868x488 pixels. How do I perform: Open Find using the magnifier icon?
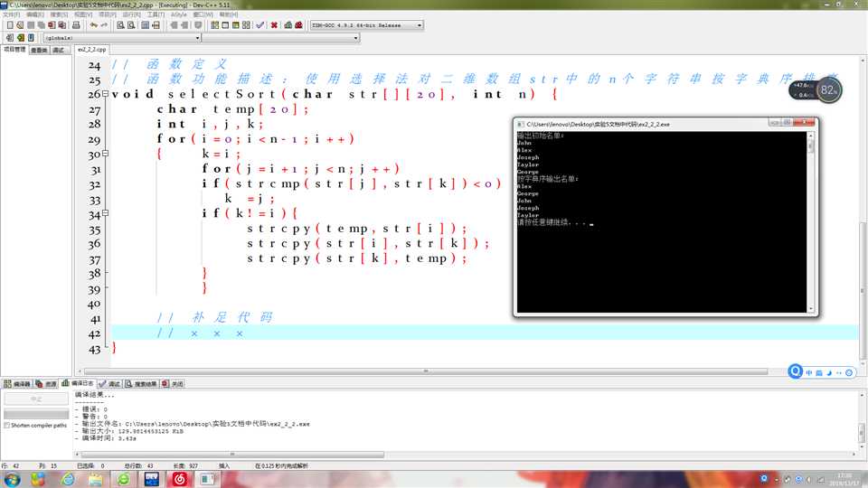pyautogui.click(x=120, y=25)
